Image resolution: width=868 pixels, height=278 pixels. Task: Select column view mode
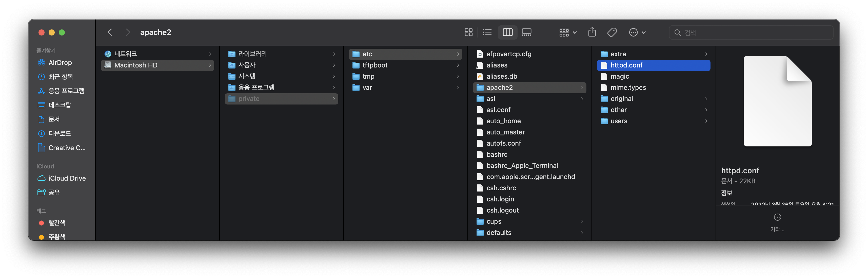click(507, 32)
